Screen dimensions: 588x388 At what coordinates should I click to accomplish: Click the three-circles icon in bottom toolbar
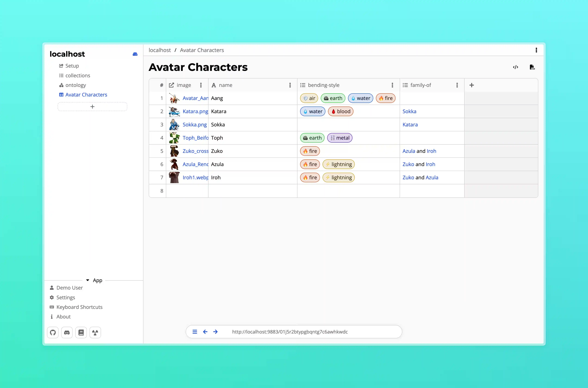pos(95,332)
